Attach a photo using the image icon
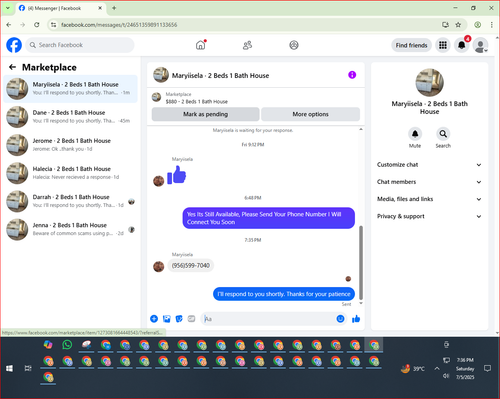The image size is (500, 399). pos(167,319)
